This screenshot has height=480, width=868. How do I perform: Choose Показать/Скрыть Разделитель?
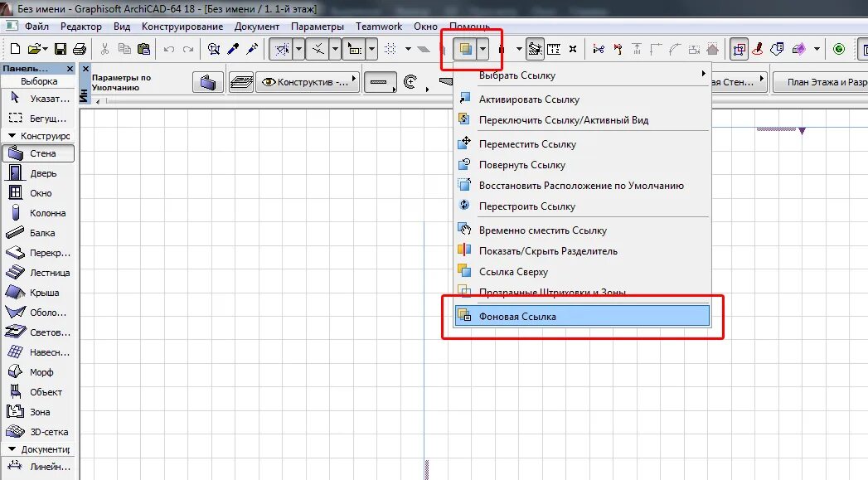coord(582,251)
